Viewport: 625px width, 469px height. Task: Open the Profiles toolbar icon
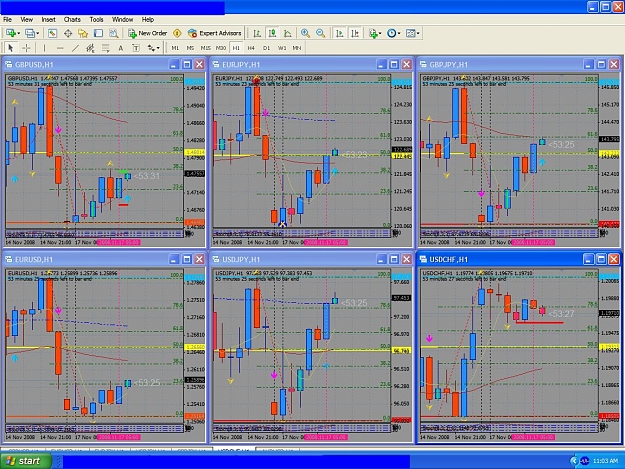29,33
